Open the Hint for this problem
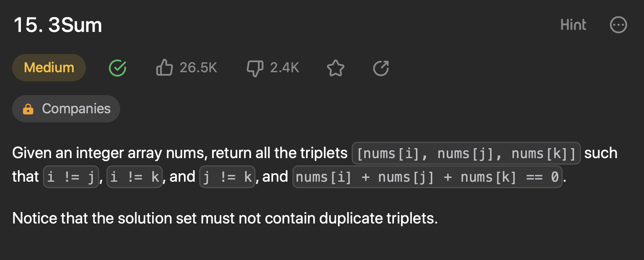The width and height of the screenshot is (644, 260). click(x=573, y=25)
